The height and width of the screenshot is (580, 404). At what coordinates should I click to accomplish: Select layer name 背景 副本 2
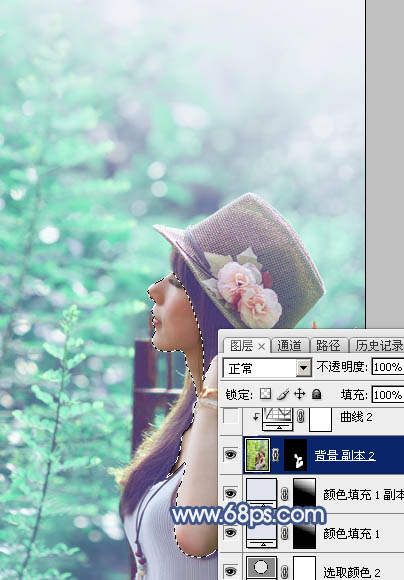tap(345, 455)
